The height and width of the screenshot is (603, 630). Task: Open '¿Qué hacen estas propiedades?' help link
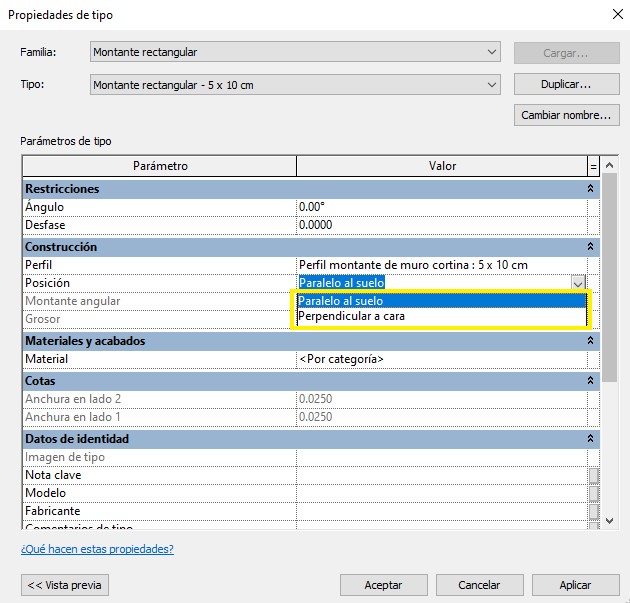pos(97,549)
